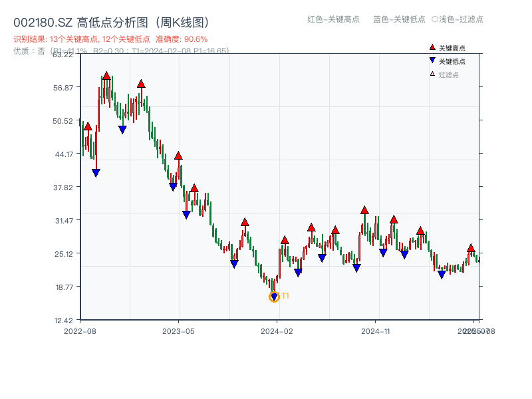Click the blue key-low triangle at 37.82 near 2023-05
Viewport: 532px width, 399px height.
[x=173, y=187]
